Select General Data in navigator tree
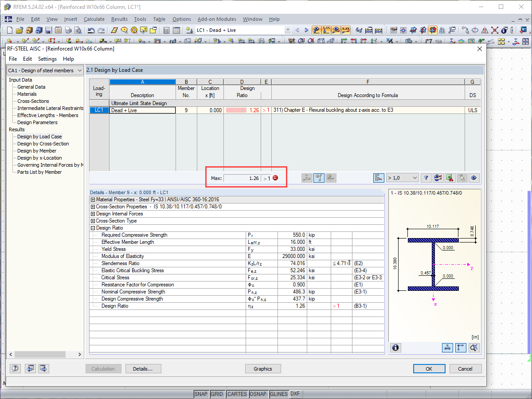Image resolution: width=532 pixels, height=399 pixels. [x=31, y=87]
